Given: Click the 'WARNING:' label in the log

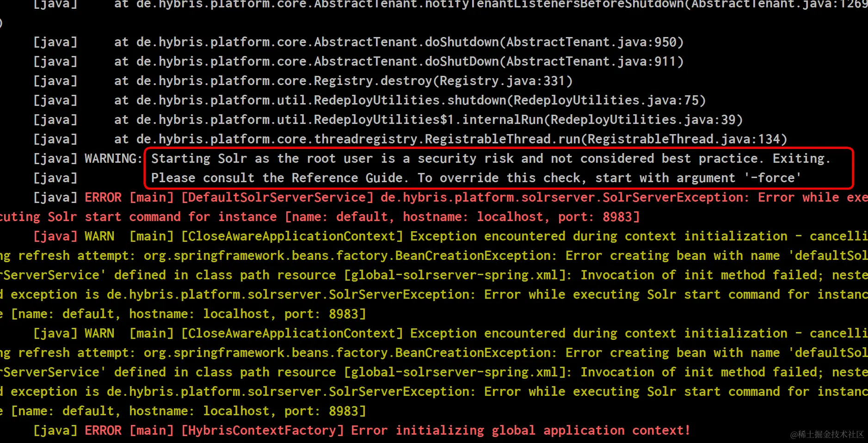Looking at the screenshot, I should [x=113, y=159].
